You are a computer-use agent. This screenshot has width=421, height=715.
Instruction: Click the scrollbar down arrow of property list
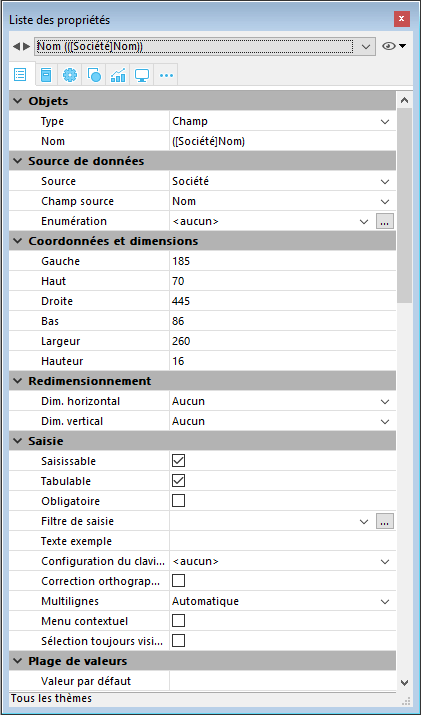click(x=405, y=682)
